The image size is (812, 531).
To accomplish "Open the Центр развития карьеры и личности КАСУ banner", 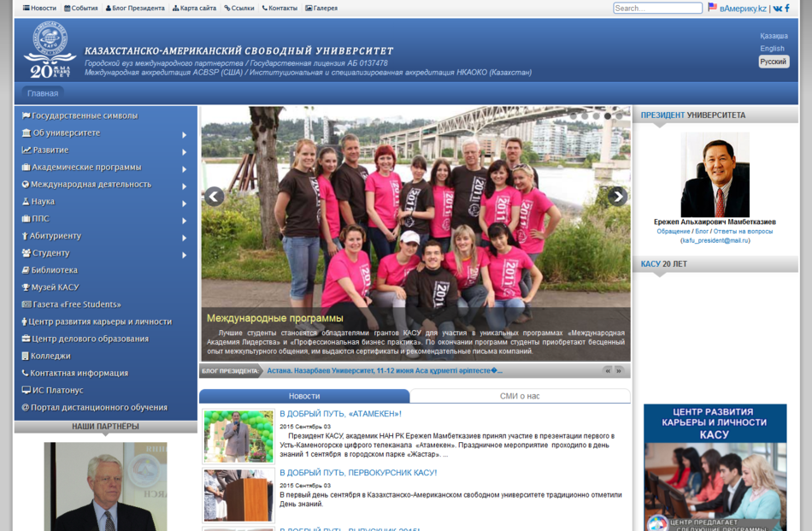I will 715,467.
